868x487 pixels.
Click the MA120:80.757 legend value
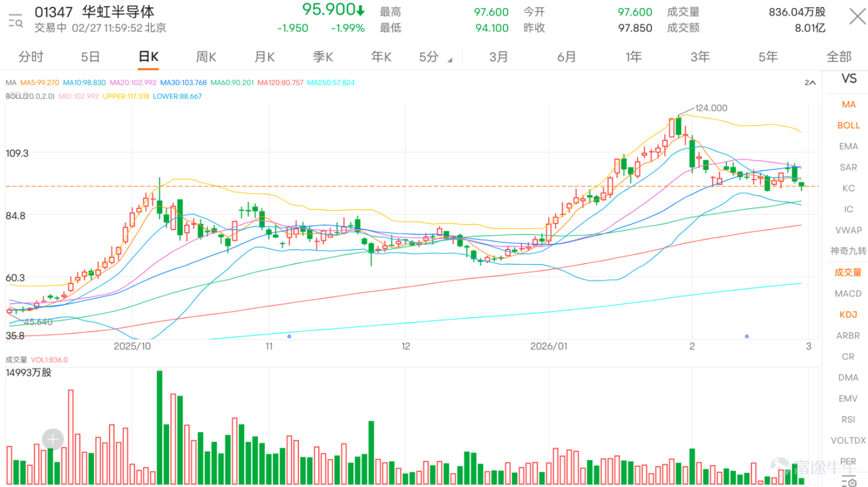(280, 83)
